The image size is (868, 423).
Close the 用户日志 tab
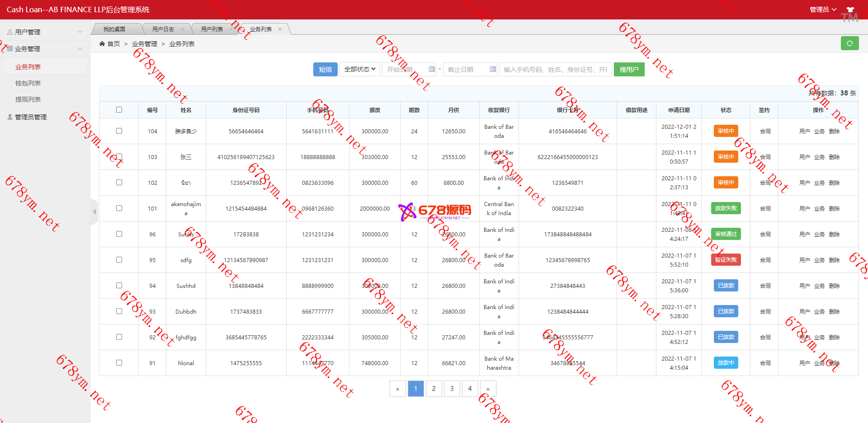(183, 29)
